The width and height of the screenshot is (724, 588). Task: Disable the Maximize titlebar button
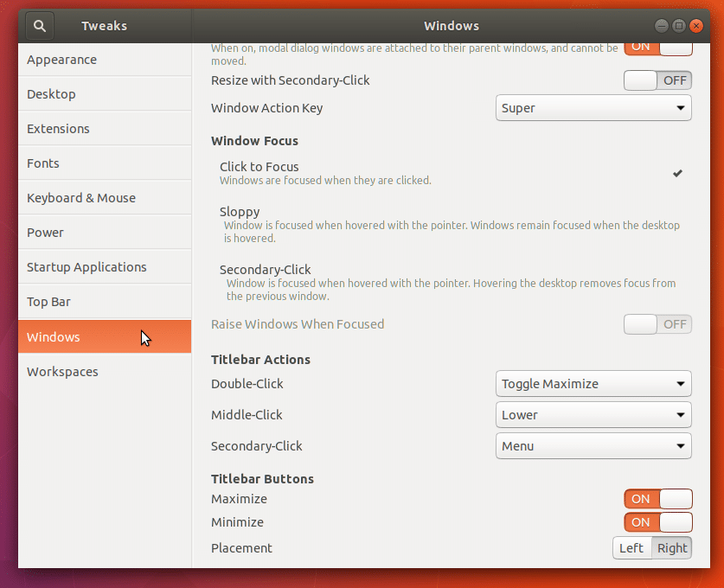pos(657,499)
